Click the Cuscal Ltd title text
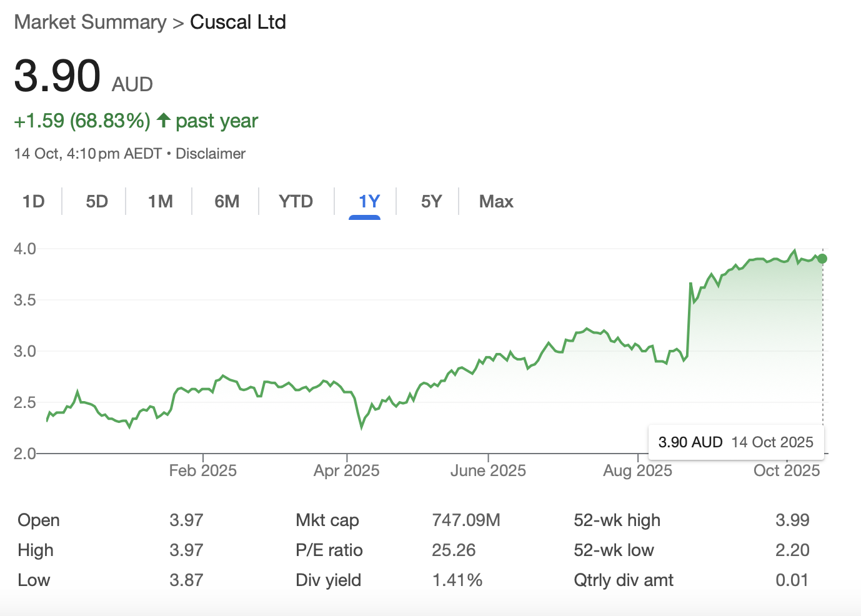This screenshot has width=861, height=616. click(x=238, y=22)
